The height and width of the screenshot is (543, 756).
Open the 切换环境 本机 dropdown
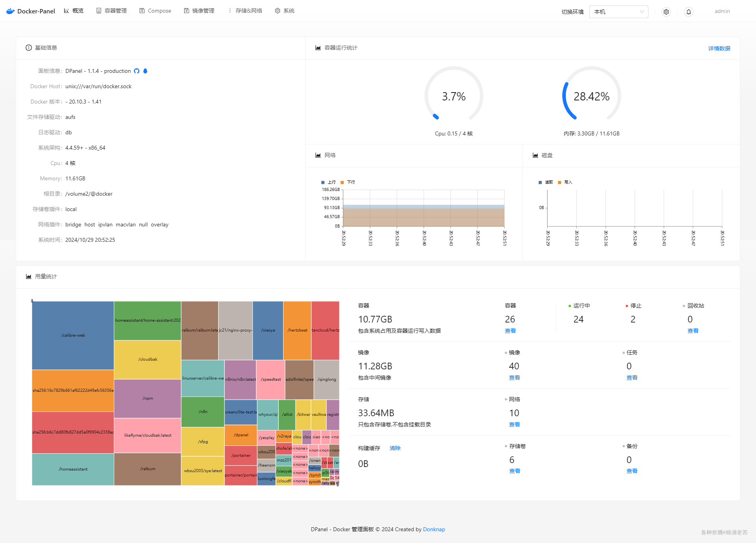[618, 12]
